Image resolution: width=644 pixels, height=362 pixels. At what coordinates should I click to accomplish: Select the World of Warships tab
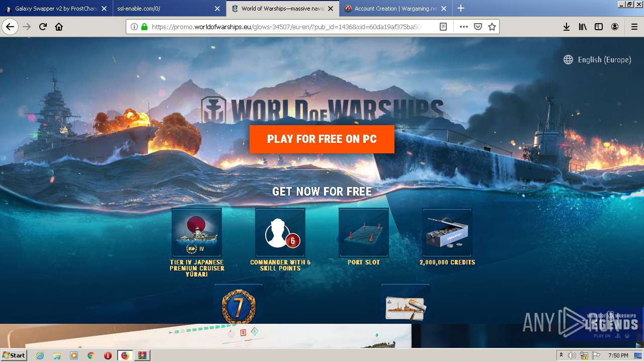click(x=283, y=9)
